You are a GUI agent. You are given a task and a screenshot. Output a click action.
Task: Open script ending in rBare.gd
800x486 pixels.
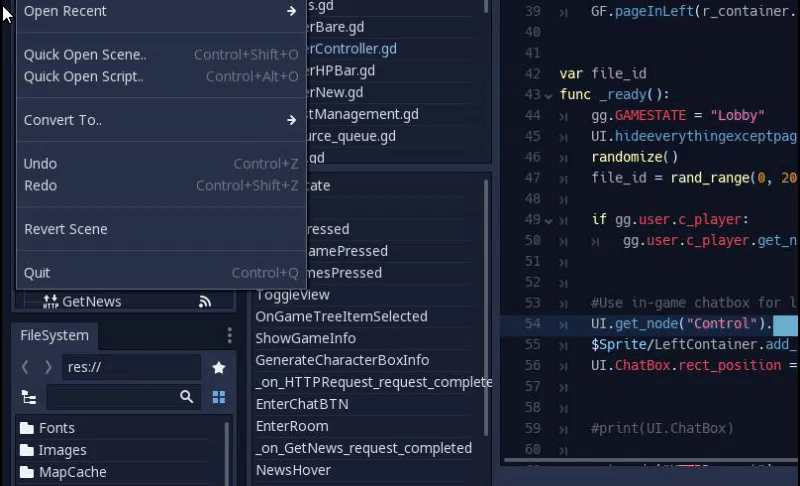(335, 27)
